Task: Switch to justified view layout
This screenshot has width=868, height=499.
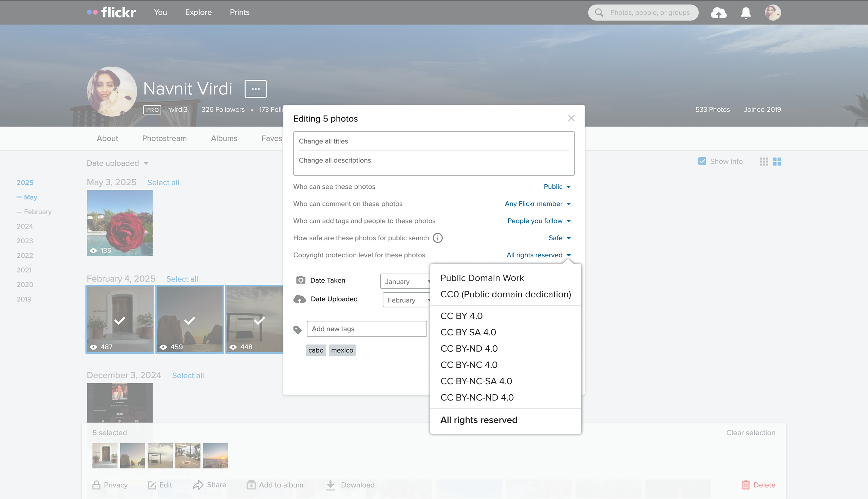Action: [777, 162]
